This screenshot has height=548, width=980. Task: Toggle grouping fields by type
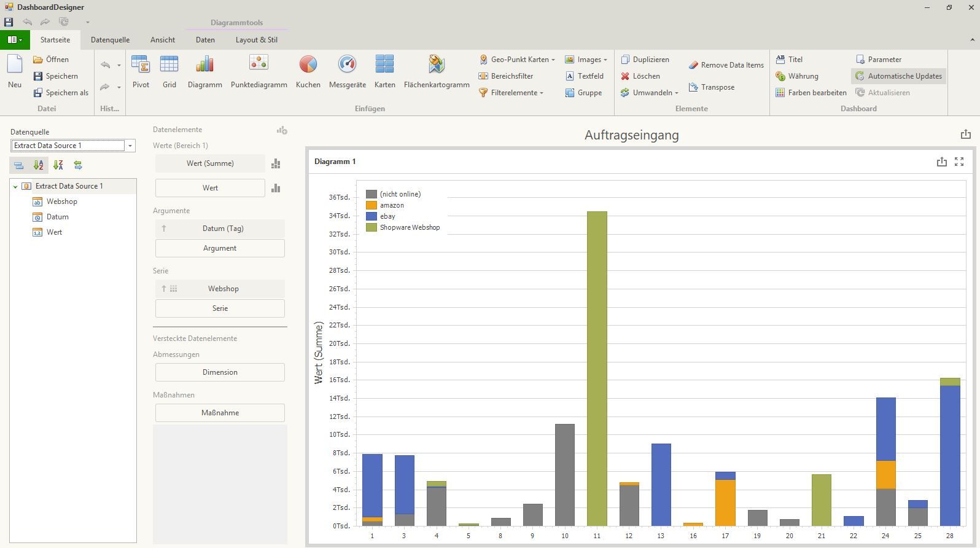tap(19, 165)
